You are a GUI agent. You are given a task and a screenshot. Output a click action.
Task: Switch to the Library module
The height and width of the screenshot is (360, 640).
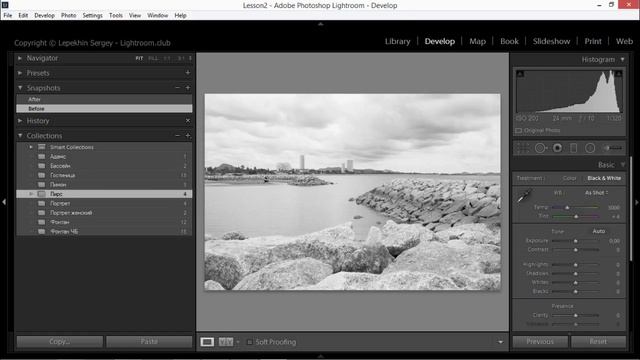(398, 41)
